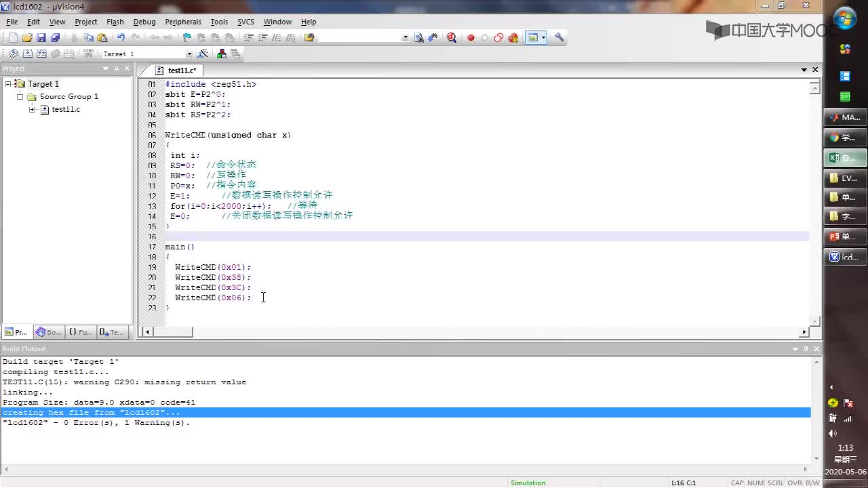
Task: Click the main() line in editor
Action: [x=180, y=247]
